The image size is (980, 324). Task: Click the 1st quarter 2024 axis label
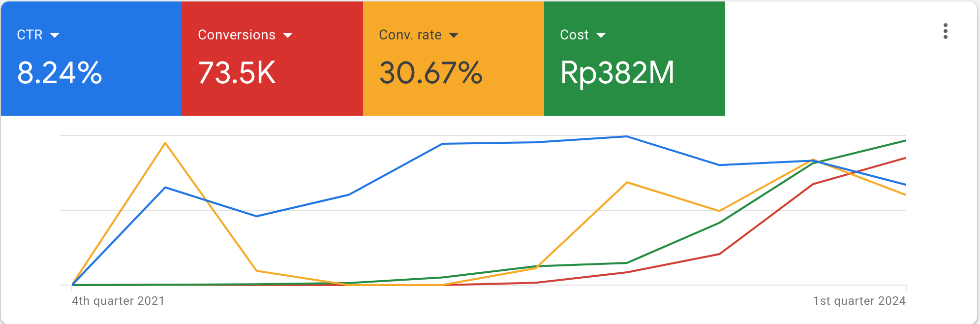click(x=859, y=301)
